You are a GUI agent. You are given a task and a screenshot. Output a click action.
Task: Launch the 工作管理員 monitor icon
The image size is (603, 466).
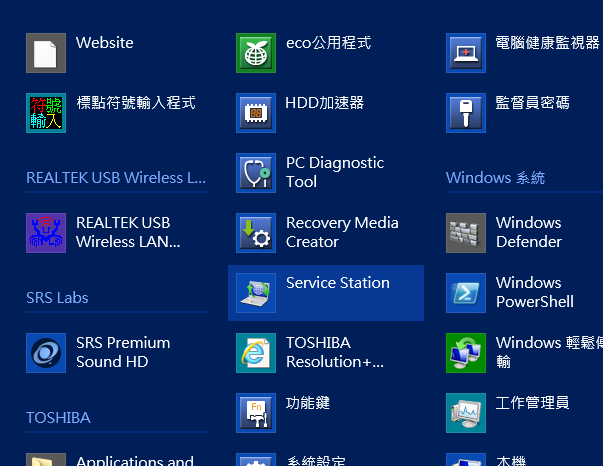point(466,413)
